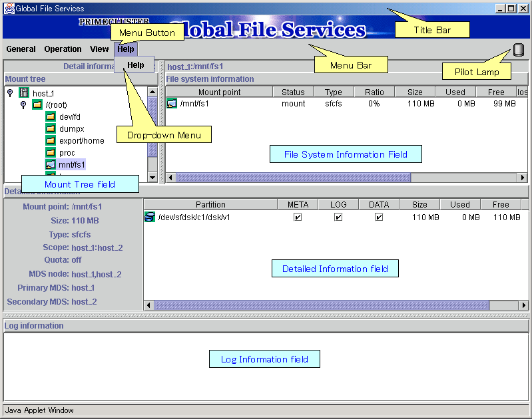Click the export/home folder icon
Viewport: 532px width, 419px height.
coord(51,140)
